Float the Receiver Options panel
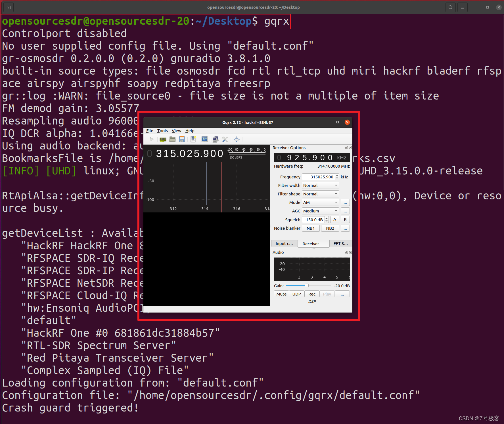This screenshot has width=504, height=424. pyautogui.click(x=346, y=148)
